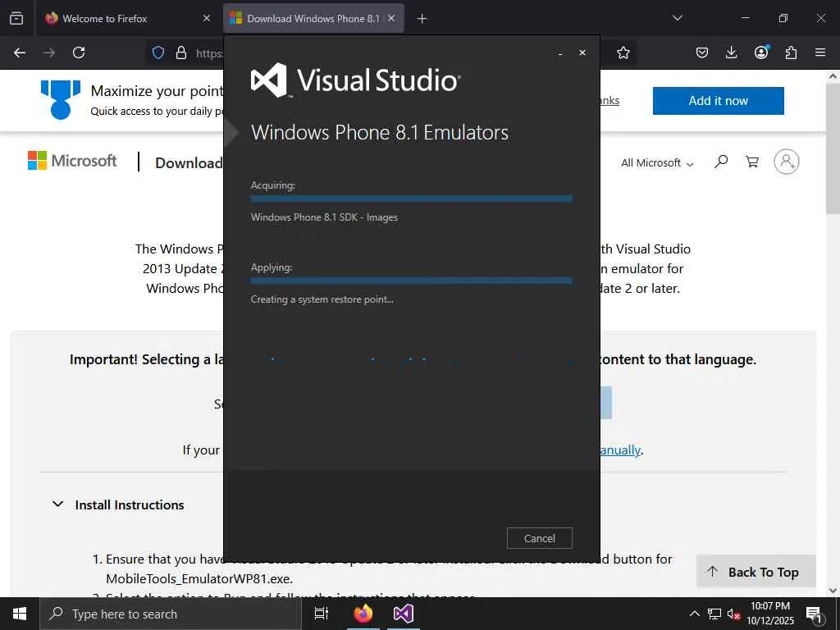Image resolution: width=840 pixels, height=630 pixels.
Task: Open Task View on the taskbar
Action: pyautogui.click(x=321, y=614)
